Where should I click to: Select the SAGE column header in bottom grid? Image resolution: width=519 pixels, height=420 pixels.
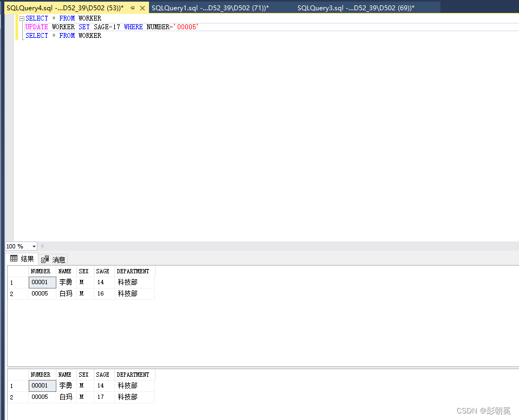[x=102, y=374]
